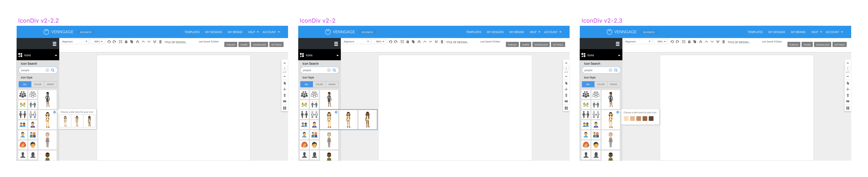Screen dimensions: 868x177
Task: Open the hamburger menu in IconDiv v2-2.2
Action: [54, 44]
